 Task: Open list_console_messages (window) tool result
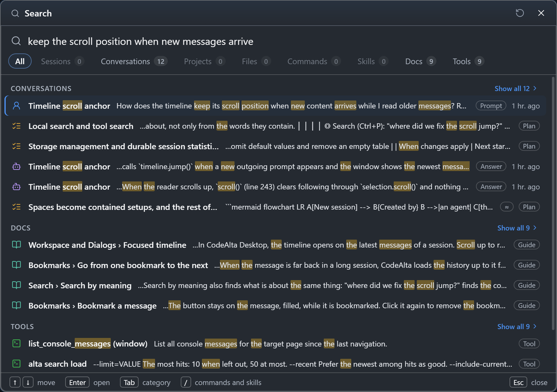[x=275, y=344]
